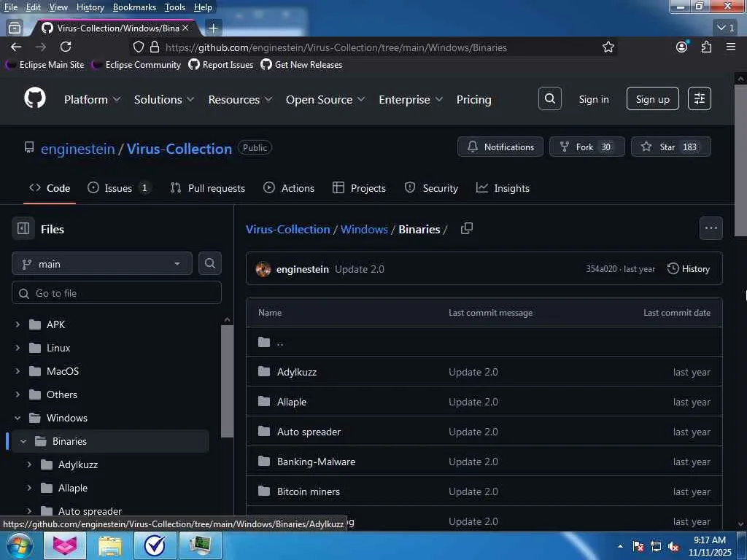
Task: Show hidden system tray icons arrow
Action: point(620,547)
